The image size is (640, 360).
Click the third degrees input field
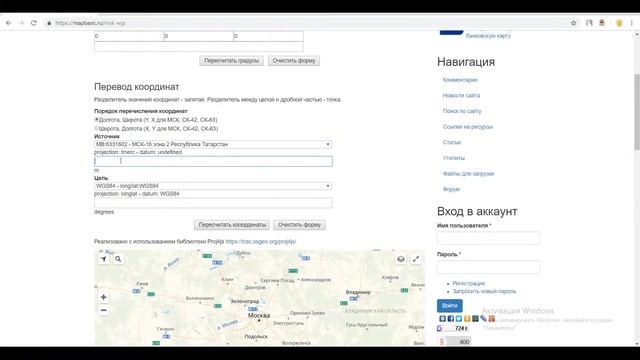(x=269, y=36)
